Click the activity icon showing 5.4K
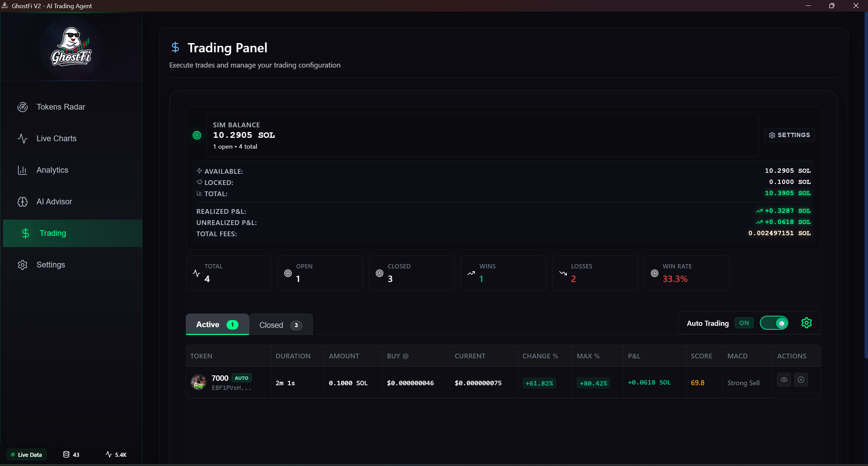The image size is (868, 466). pos(109,454)
